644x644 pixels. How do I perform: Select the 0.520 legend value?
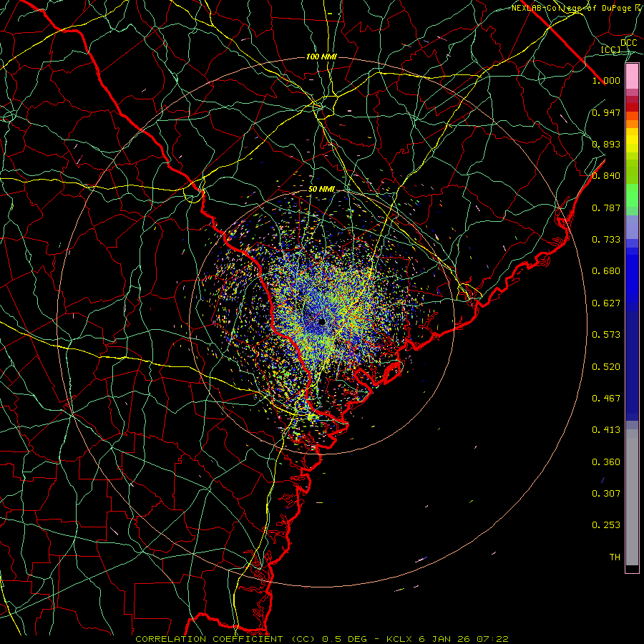606,367
